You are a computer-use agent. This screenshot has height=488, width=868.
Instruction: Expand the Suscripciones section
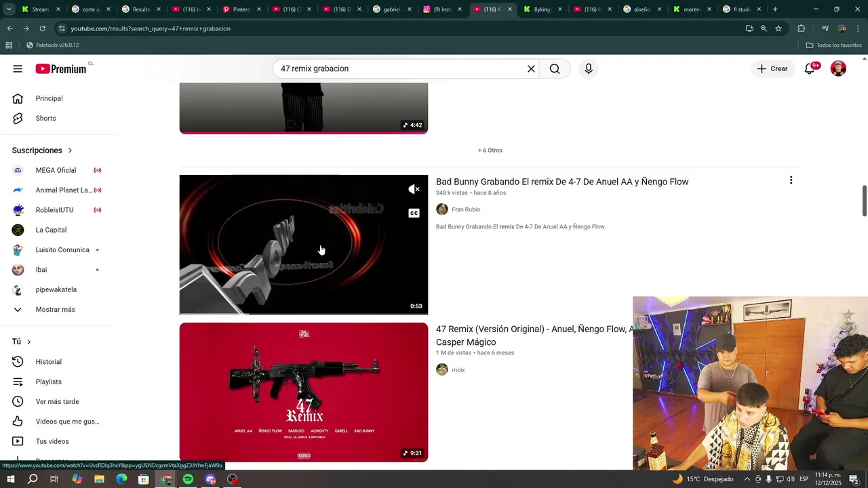click(x=42, y=150)
